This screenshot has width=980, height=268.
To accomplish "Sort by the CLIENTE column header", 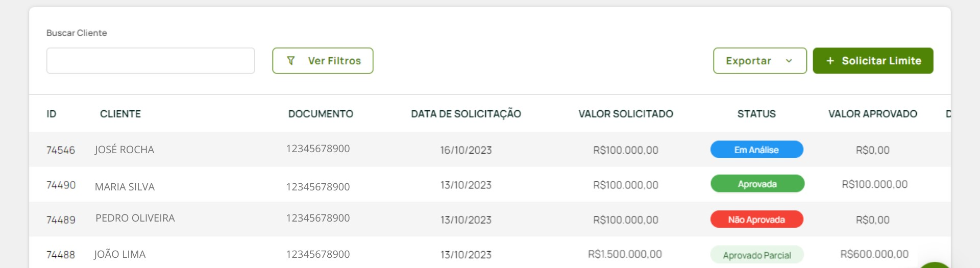I will click(x=120, y=114).
